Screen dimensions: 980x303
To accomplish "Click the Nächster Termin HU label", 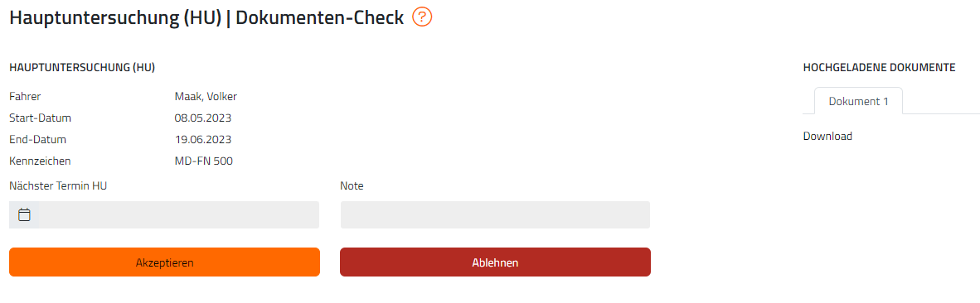I will tap(53, 185).
